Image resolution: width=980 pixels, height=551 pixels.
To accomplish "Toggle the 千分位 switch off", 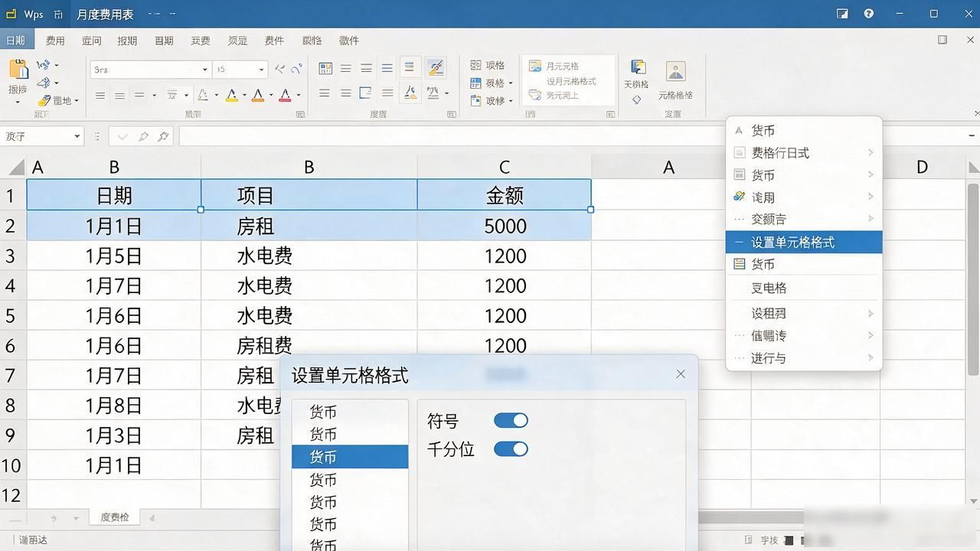I will [511, 448].
